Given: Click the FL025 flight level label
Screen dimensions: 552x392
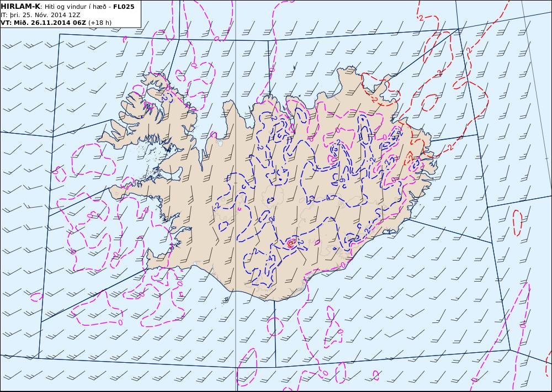Looking at the screenshot, I should click(x=123, y=7).
